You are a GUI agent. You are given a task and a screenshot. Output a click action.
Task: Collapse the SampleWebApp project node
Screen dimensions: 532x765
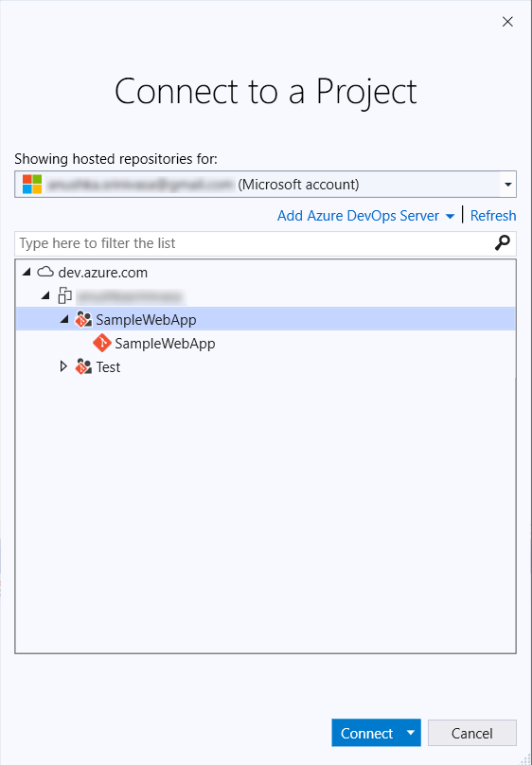(x=63, y=320)
